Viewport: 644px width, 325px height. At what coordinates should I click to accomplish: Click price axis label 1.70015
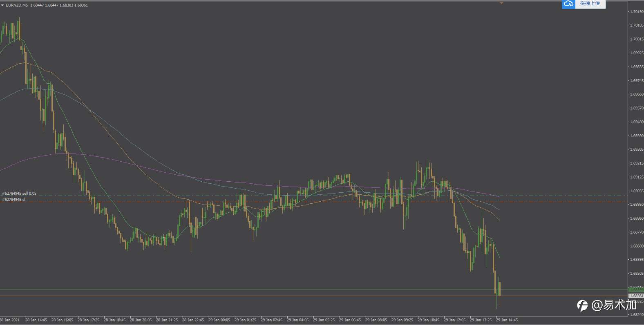click(637, 39)
